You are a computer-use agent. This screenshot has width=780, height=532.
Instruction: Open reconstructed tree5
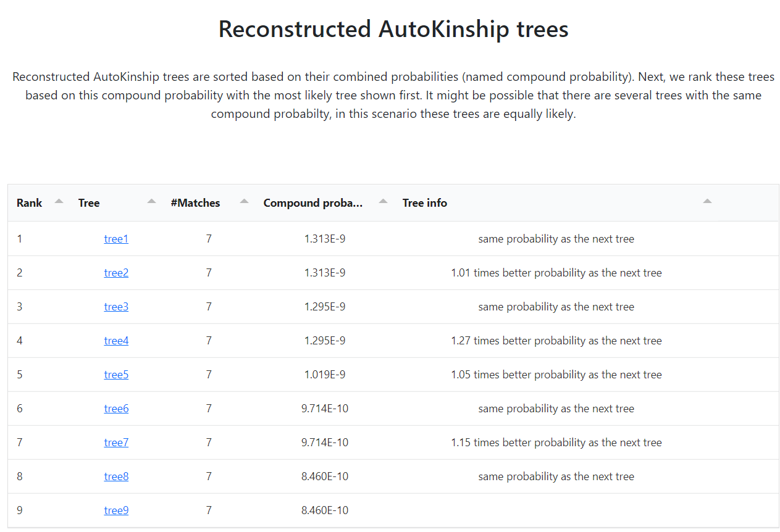pos(116,375)
